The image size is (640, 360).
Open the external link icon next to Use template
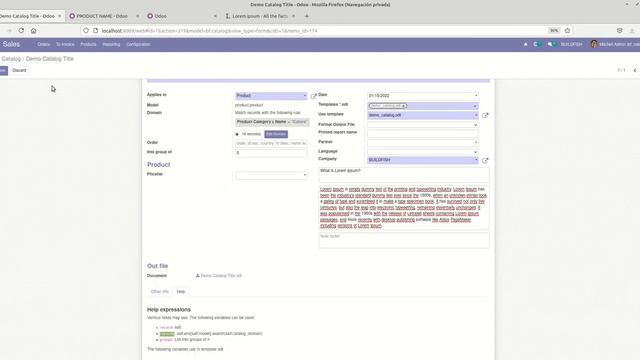coord(485,116)
